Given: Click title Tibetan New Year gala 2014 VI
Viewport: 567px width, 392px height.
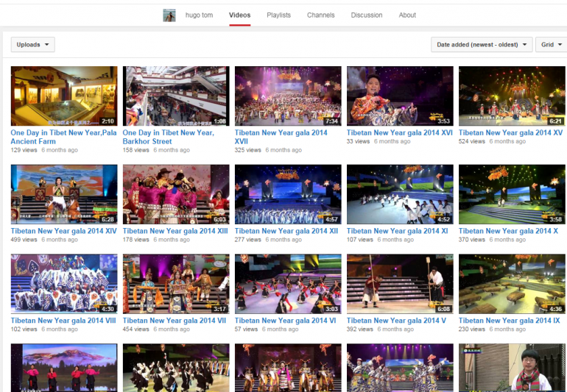Looking at the screenshot, I should 285,321.
